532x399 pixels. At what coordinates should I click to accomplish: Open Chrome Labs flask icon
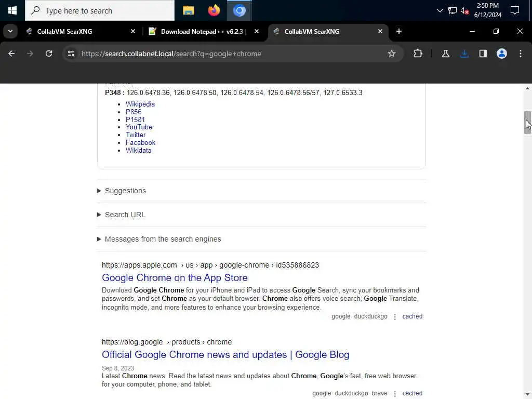point(445,54)
